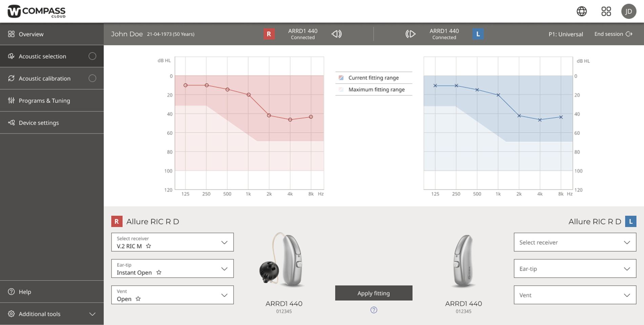Click the apps grid icon in top bar
The image size is (644, 325).
click(x=606, y=11)
